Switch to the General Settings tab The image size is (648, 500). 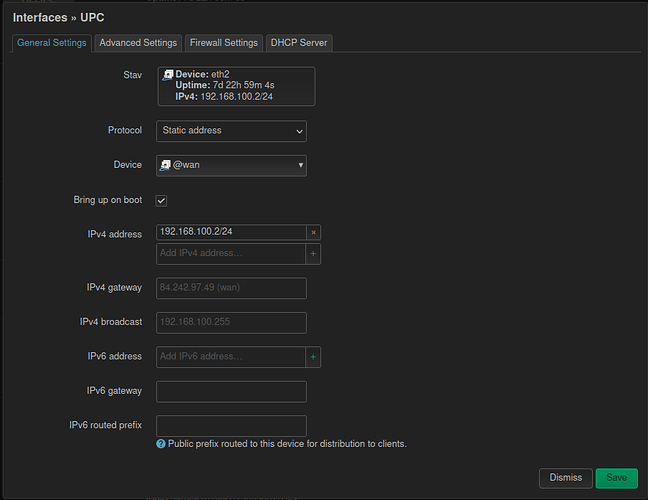[52, 43]
